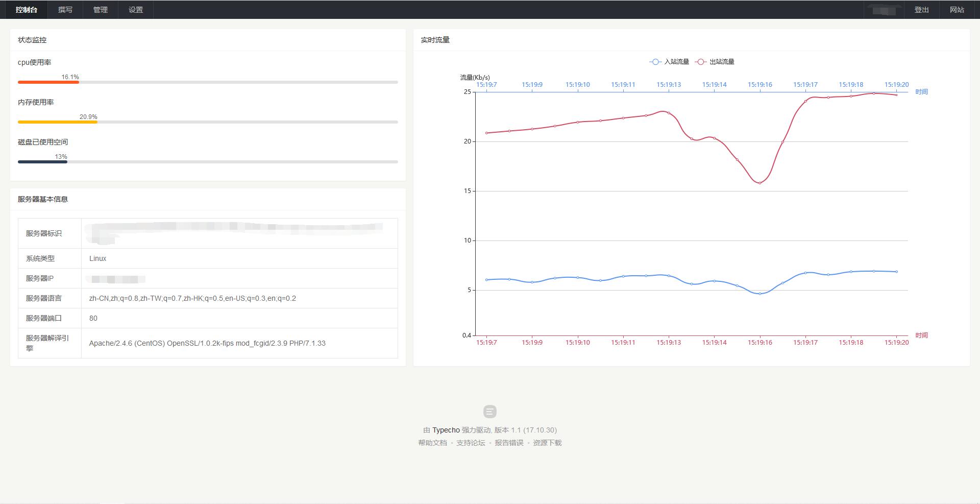The width and height of the screenshot is (980, 504).
Task: Expand the 设置 menu
Action: 135,10
